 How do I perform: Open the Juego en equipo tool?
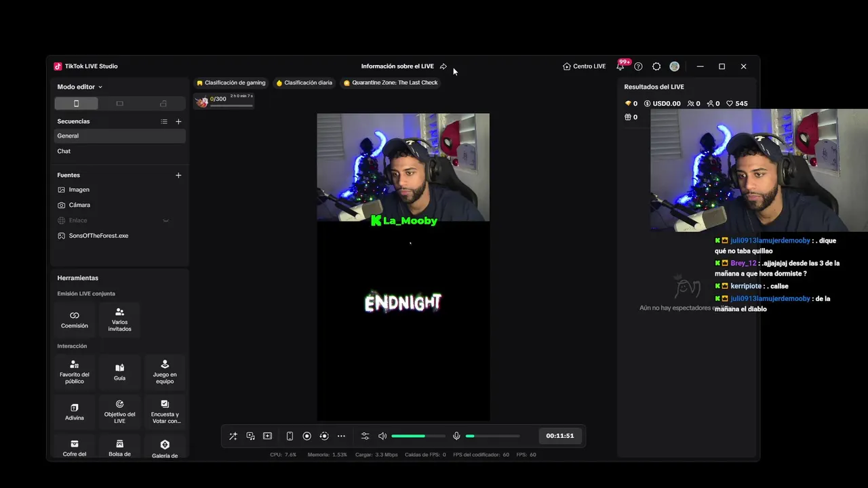coord(165,371)
